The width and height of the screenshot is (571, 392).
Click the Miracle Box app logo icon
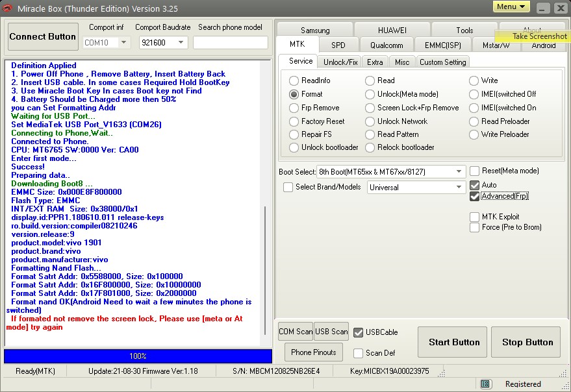(7, 8)
